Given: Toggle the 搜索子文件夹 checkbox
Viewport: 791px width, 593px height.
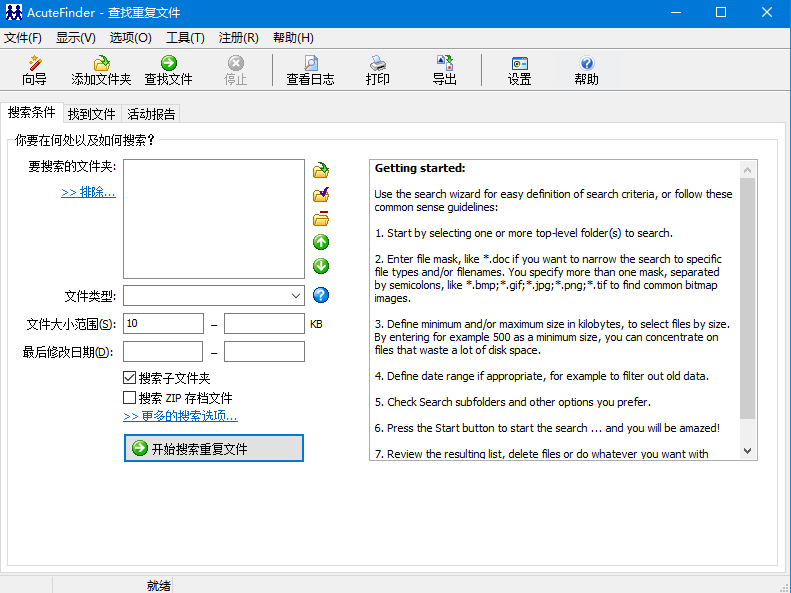Looking at the screenshot, I should point(130,377).
